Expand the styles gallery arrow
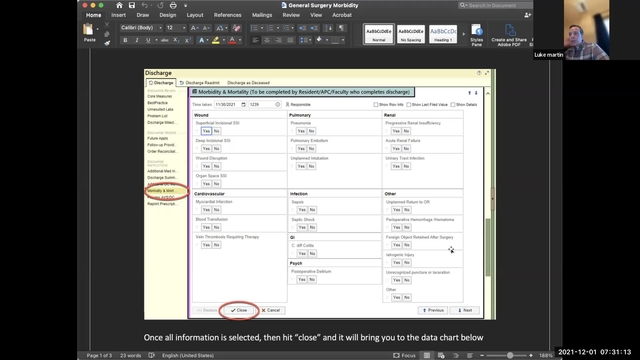640x360 pixels. (463, 34)
